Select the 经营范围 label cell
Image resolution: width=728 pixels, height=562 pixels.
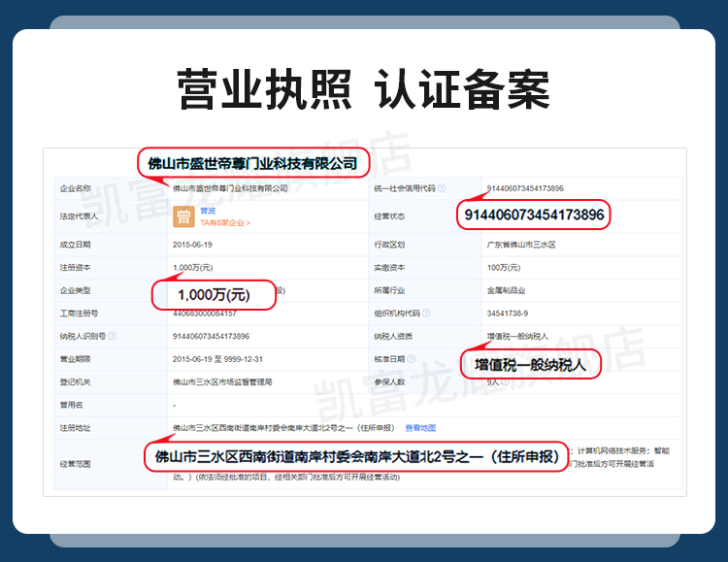[x=111, y=464]
